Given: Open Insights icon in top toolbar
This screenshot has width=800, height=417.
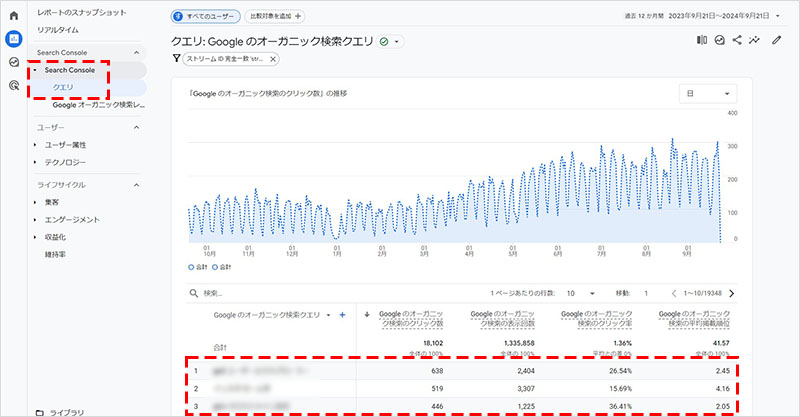Looking at the screenshot, I should [719, 41].
